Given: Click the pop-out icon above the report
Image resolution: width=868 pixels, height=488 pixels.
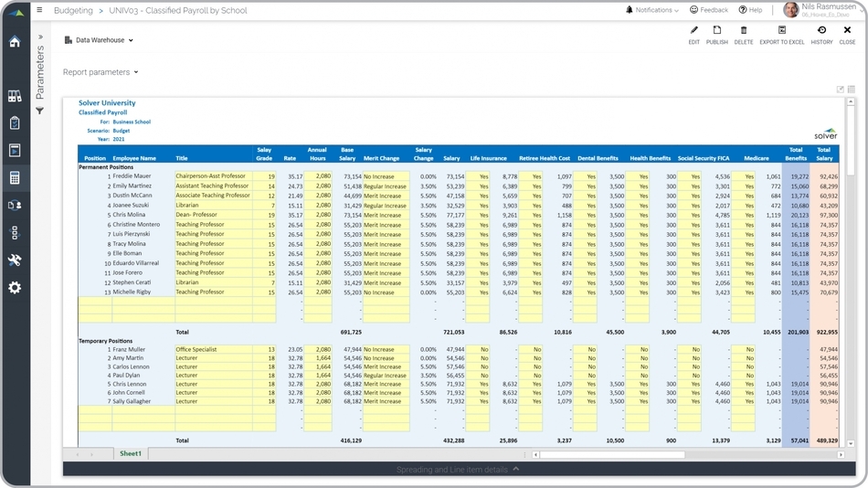Looking at the screenshot, I should (x=841, y=90).
